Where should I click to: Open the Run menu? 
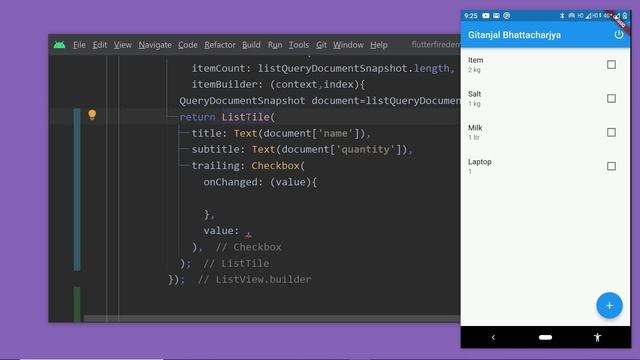point(275,45)
